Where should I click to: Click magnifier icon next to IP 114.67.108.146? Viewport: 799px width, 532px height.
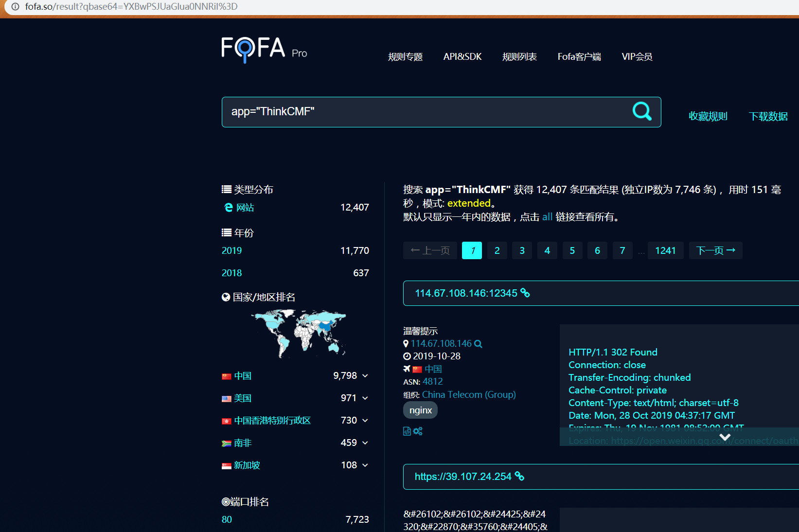tap(478, 344)
